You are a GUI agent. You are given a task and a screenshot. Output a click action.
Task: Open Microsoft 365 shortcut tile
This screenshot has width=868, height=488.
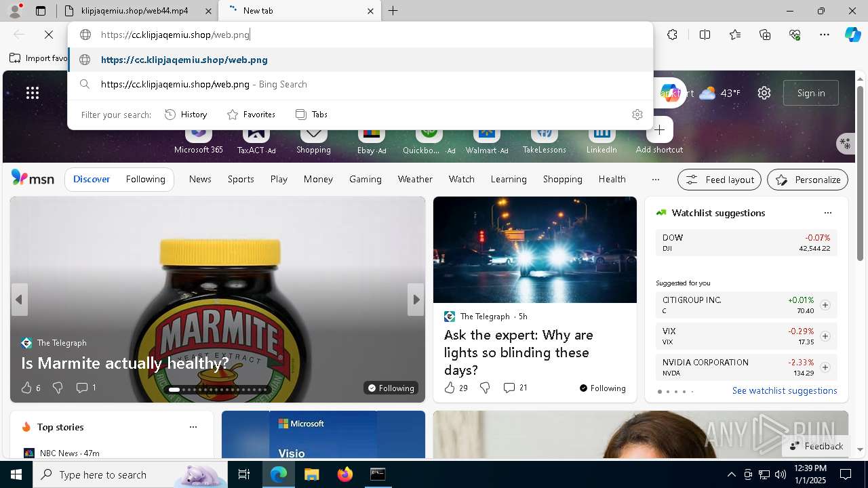198,140
